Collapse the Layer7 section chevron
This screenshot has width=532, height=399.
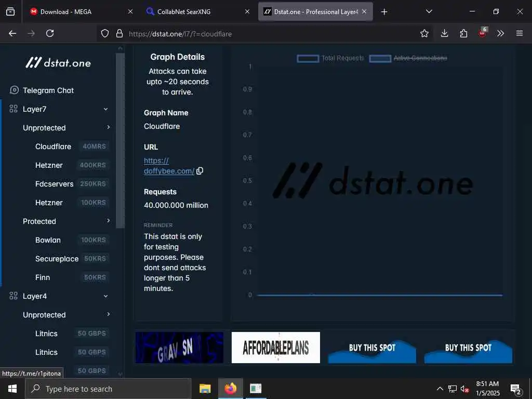105,109
